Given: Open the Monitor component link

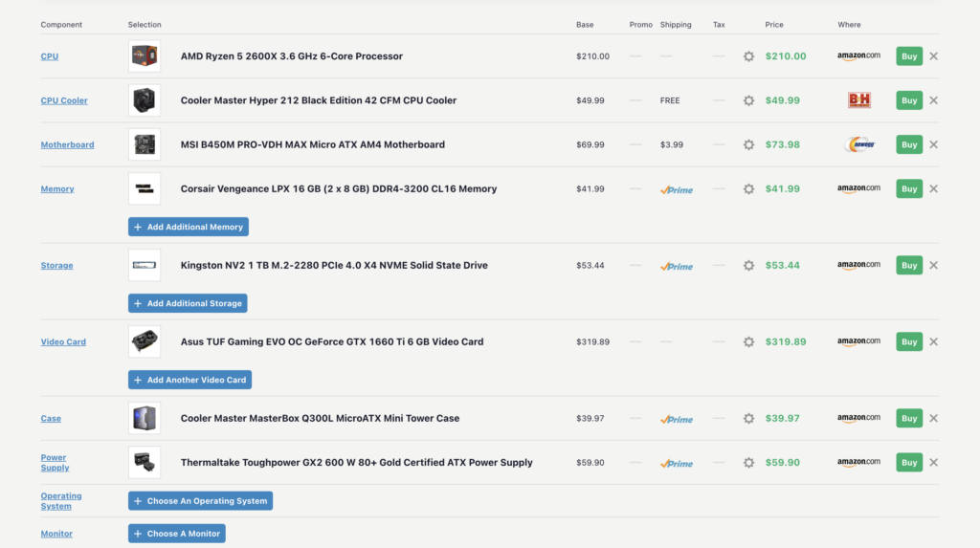Looking at the screenshot, I should click(56, 534).
